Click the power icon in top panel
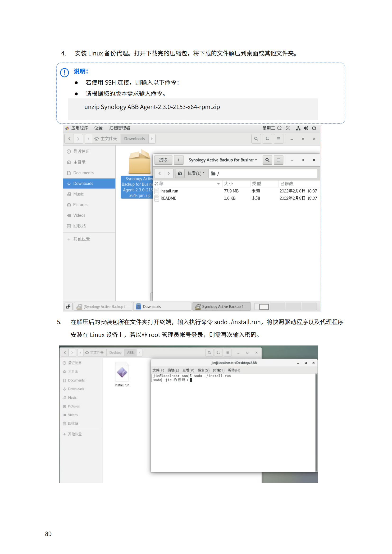The width and height of the screenshot is (392, 554). [314, 128]
